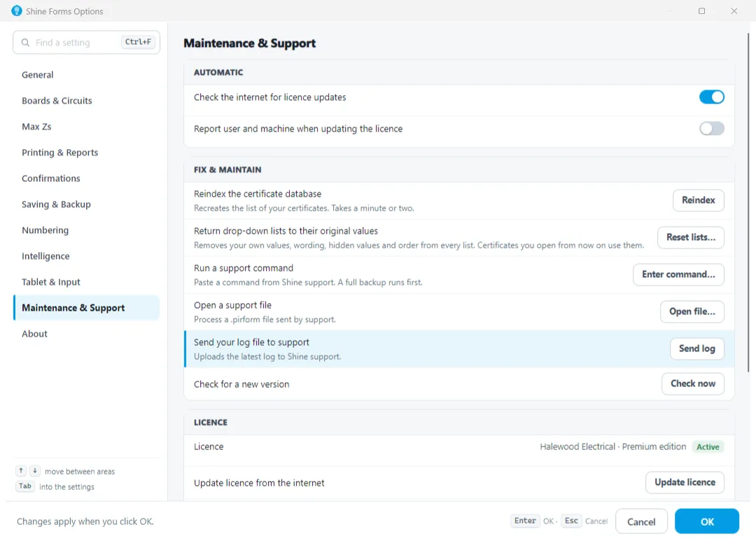Click the Tab key hint
The width and height of the screenshot is (756, 541).
pyautogui.click(x=25, y=486)
